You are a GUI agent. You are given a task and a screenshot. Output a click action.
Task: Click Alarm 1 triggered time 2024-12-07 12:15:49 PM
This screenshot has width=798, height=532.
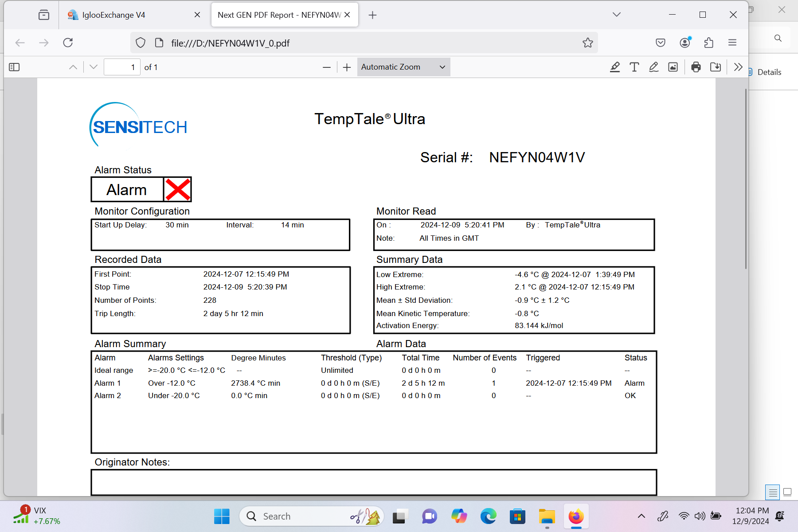click(x=568, y=383)
